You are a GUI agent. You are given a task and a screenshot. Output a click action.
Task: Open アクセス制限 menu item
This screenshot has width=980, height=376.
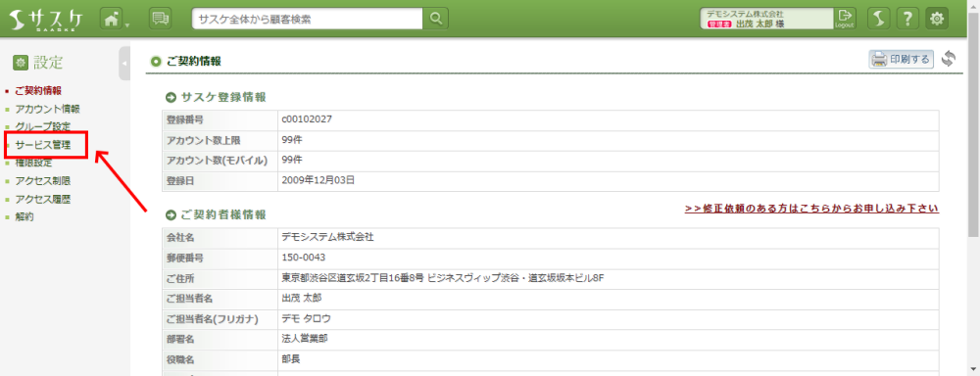point(42,181)
